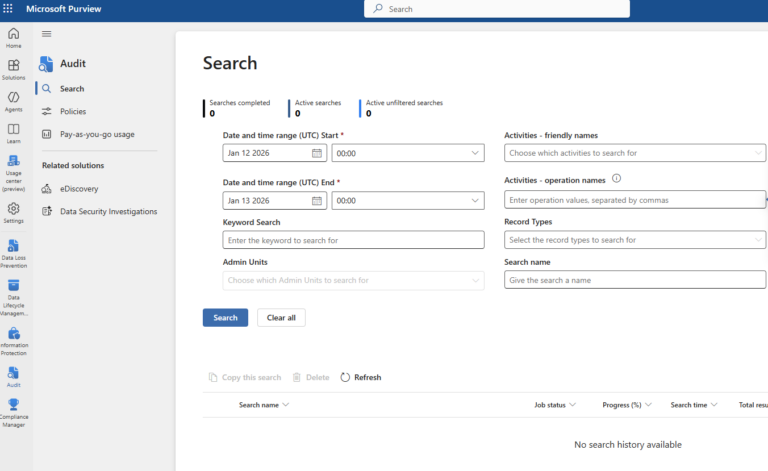
Task: Open Agents in the left rail
Action: [x=13, y=101]
